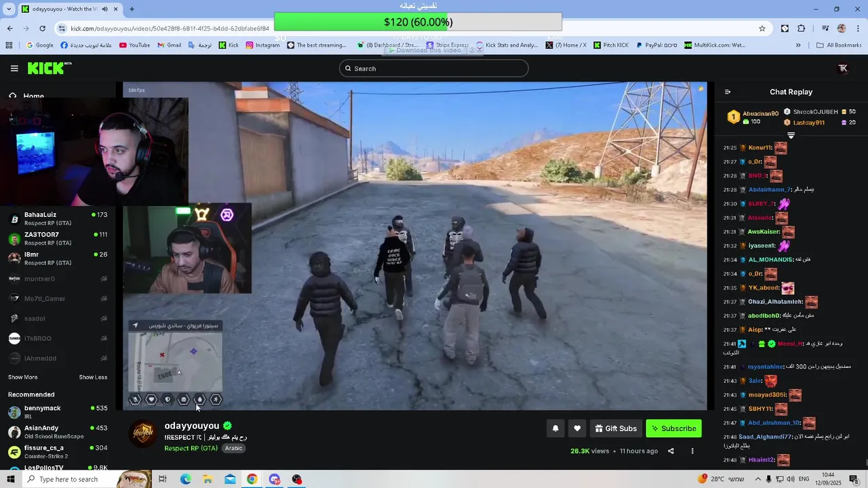Open offline channel iAhmeddd

(x=58, y=358)
